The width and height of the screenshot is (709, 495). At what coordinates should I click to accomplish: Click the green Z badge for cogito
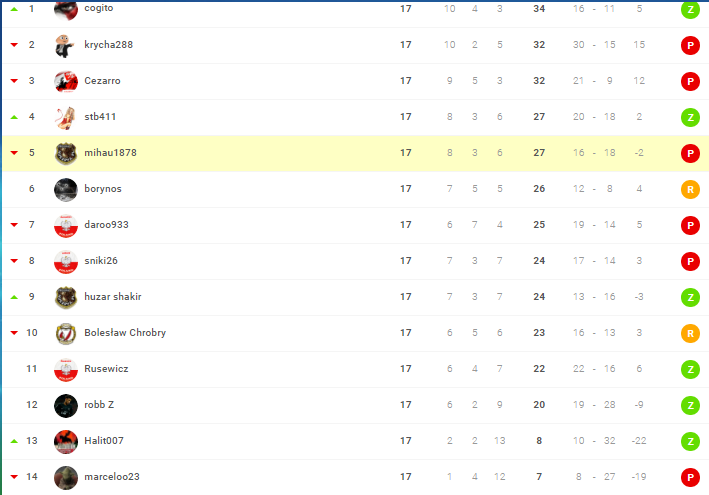pos(690,9)
